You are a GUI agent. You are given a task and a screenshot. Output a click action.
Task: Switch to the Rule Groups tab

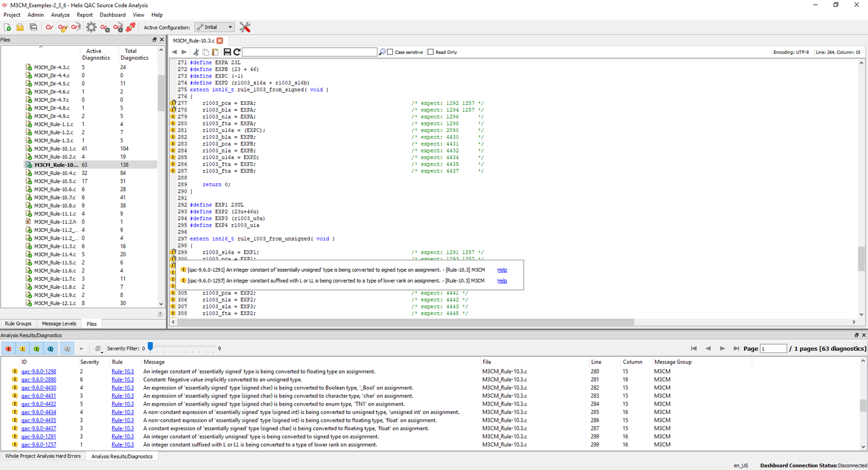[x=18, y=324]
